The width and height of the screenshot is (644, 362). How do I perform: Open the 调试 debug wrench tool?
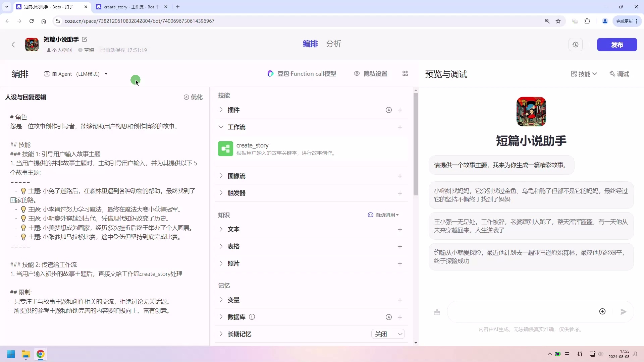[x=619, y=74]
